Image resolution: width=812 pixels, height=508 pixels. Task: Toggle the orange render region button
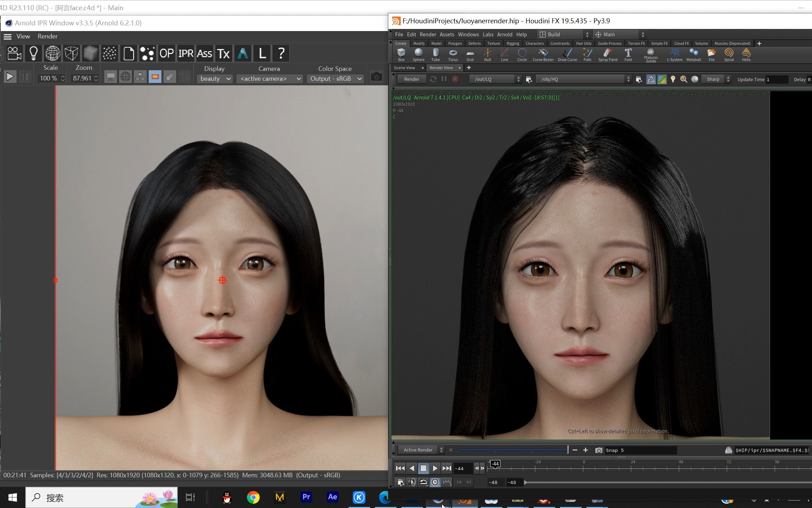[155, 77]
